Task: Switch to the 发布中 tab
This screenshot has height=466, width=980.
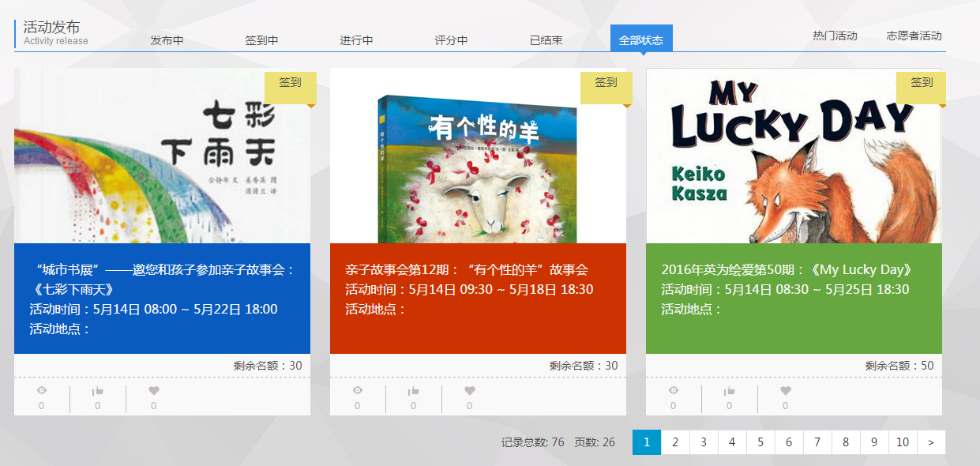Action: pyautogui.click(x=167, y=40)
